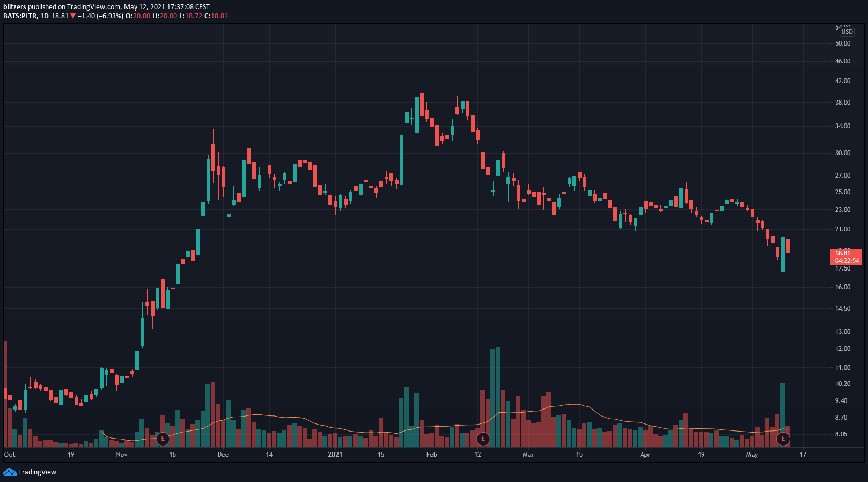Click the Feb label on time axis
Image resolution: width=868 pixels, height=482 pixels.
(431, 455)
